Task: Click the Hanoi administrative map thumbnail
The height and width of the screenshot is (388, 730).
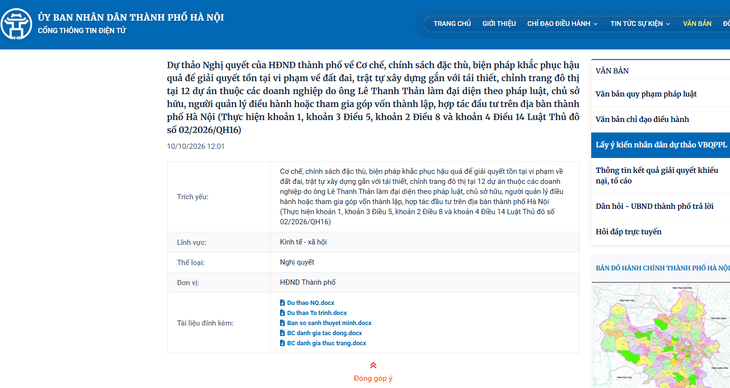Action: [661, 335]
